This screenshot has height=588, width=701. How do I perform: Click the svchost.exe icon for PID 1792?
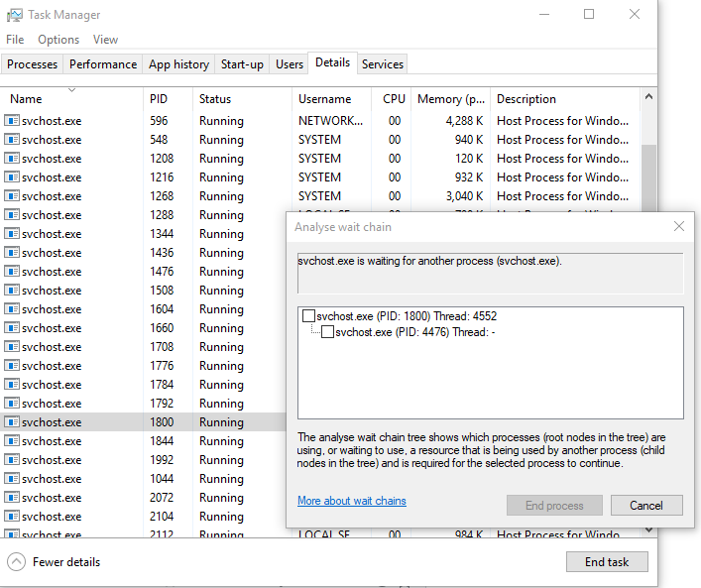[12, 404]
